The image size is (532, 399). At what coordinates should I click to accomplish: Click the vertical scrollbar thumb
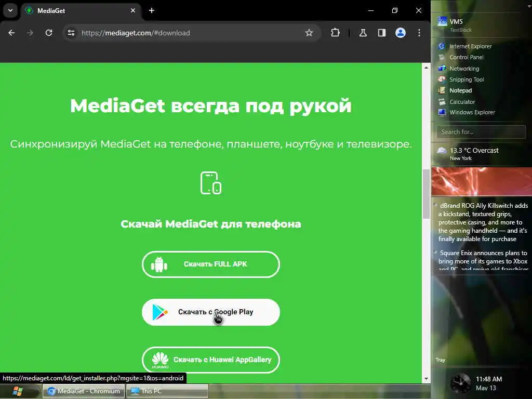tap(426, 194)
